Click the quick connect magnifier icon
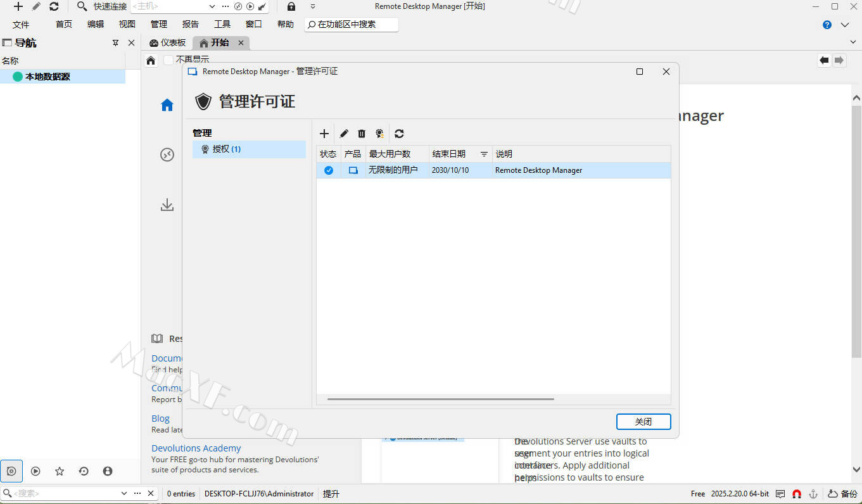 point(82,6)
